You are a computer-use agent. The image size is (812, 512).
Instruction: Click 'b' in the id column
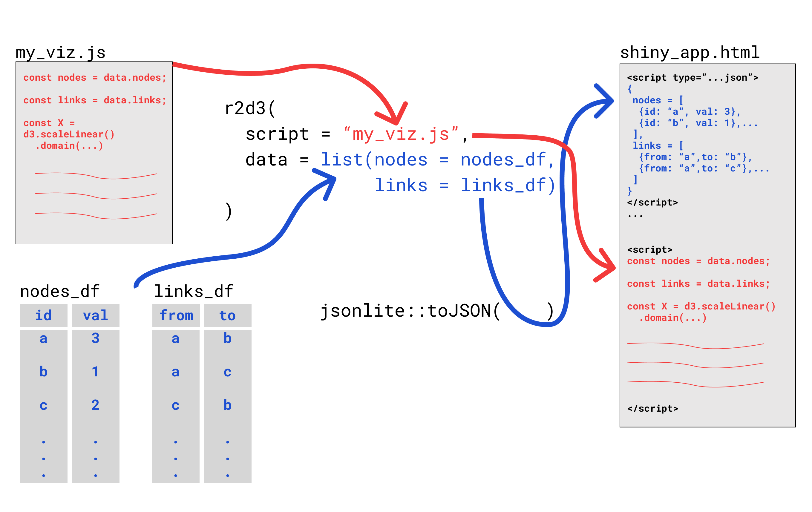44,372
